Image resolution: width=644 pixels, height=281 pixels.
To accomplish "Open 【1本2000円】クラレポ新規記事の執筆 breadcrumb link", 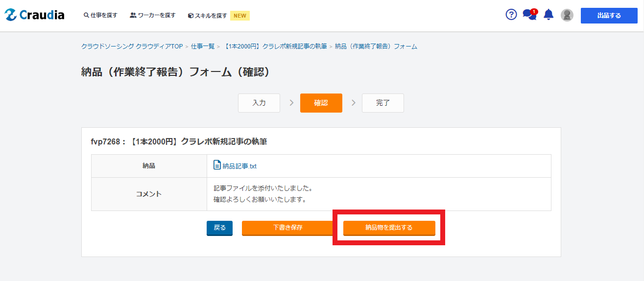I will point(275,47).
